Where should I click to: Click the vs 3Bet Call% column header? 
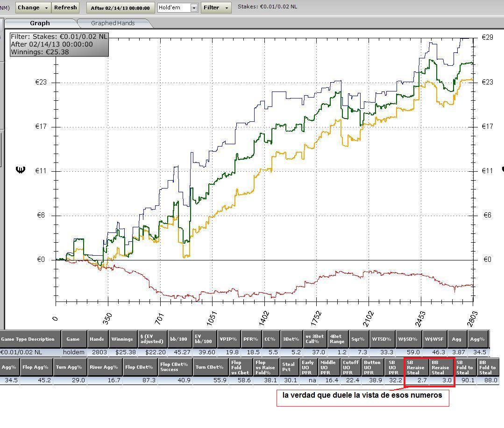click(315, 339)
